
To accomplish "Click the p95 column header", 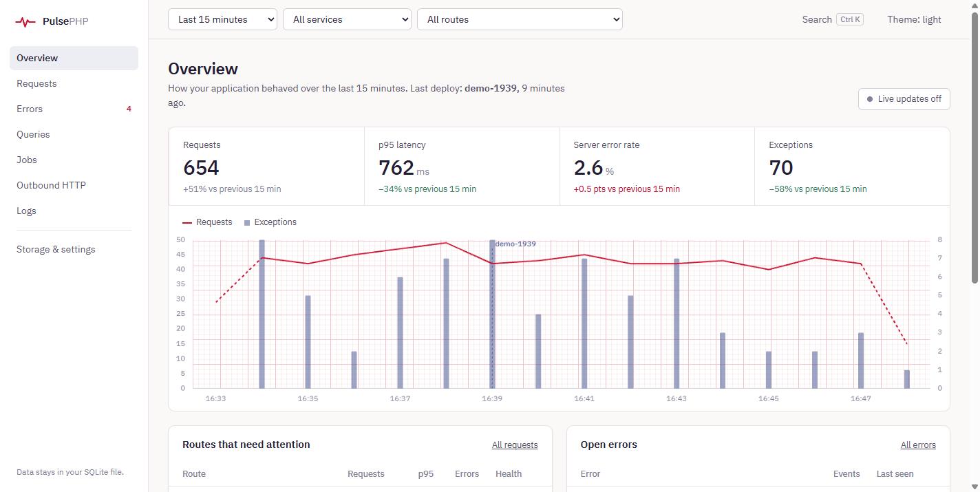I will (x=426, y=474).
